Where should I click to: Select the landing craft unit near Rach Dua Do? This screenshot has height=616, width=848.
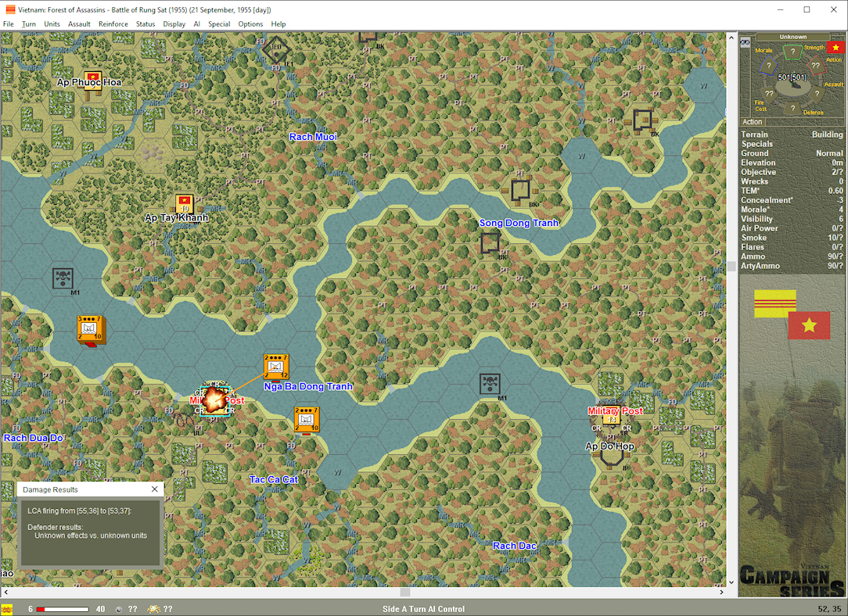point(90,330)
